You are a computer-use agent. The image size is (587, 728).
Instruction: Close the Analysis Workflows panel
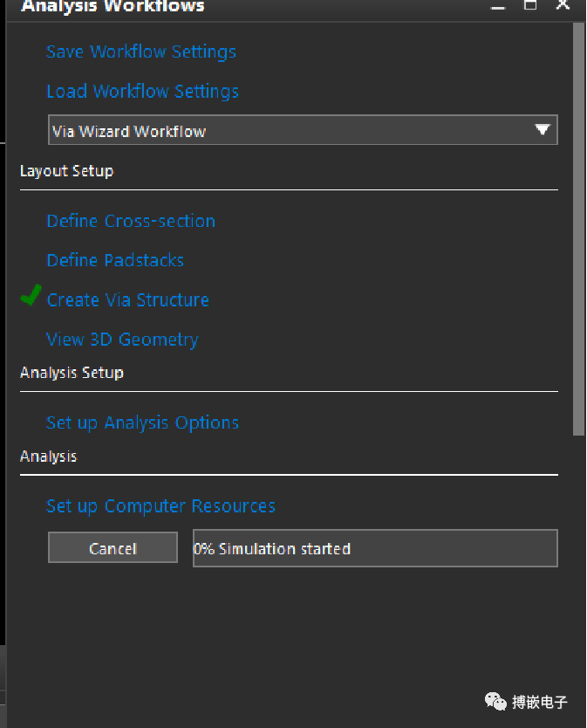point(563,4)
